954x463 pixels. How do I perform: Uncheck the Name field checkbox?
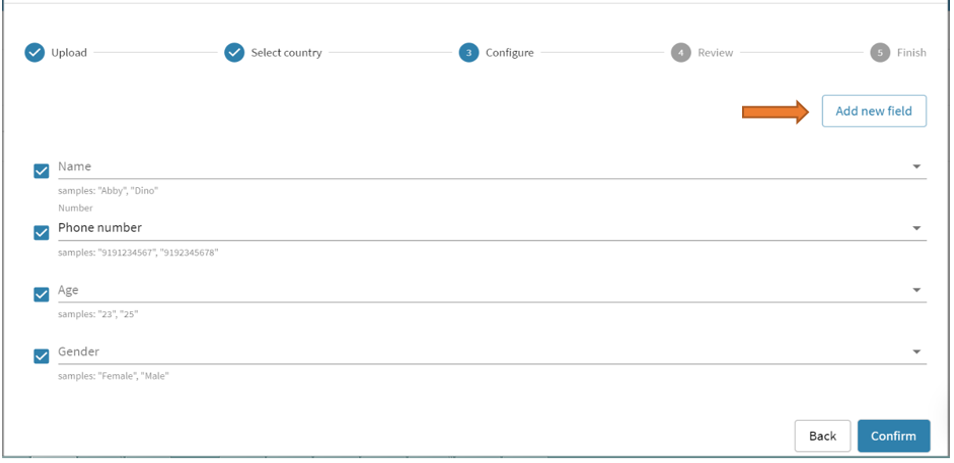(42, 171)
